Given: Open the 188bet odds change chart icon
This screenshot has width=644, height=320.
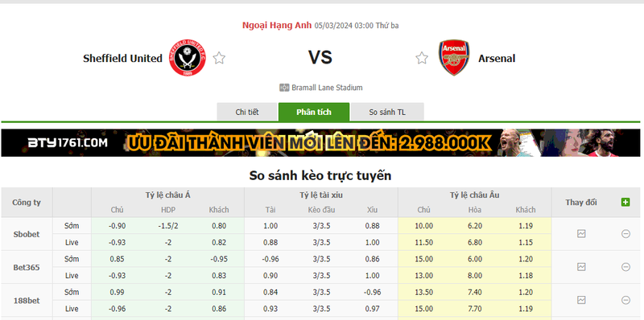Looking at the screenshot, I should coord(581,300).
